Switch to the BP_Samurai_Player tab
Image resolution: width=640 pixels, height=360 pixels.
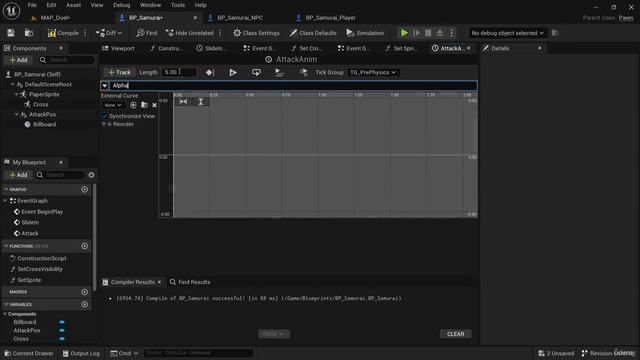[330, 18]
